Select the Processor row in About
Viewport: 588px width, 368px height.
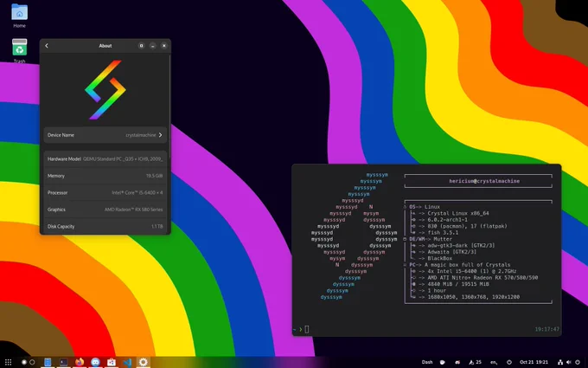pyautogui.click(x=105, y=192)
